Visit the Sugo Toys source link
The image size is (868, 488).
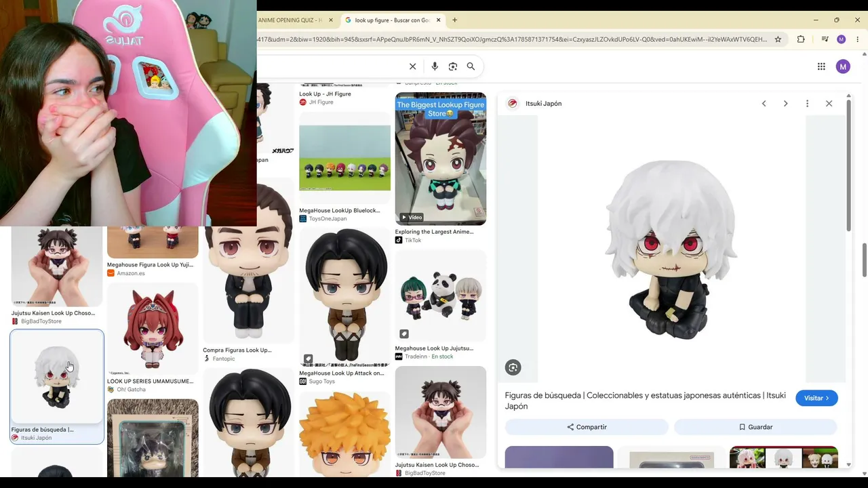click(x=322, y=382)
